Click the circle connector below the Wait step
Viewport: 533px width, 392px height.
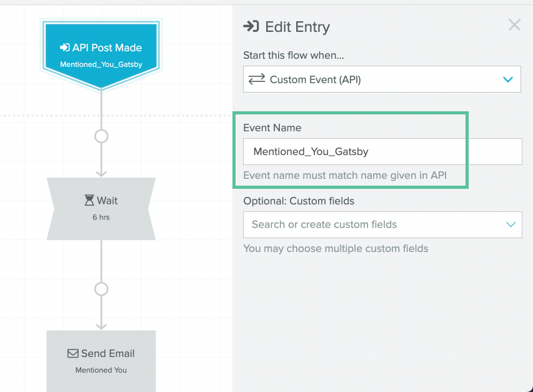(x=101, y=289)
